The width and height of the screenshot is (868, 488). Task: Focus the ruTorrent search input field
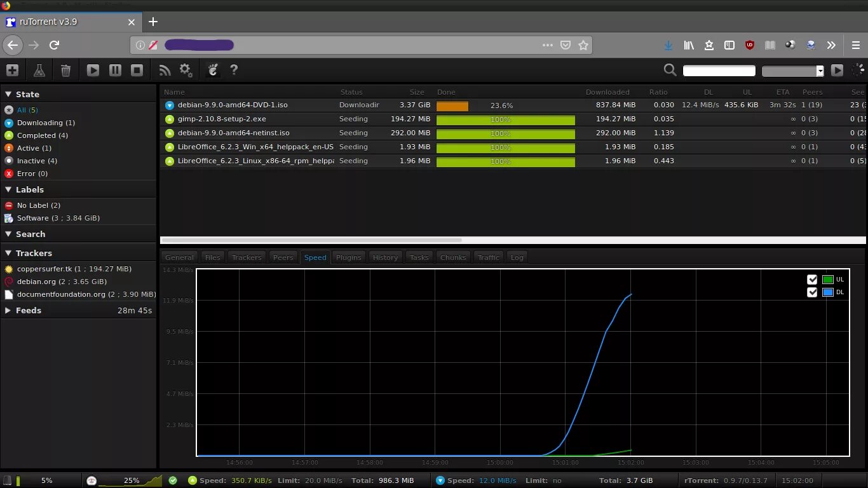point(719,71)
